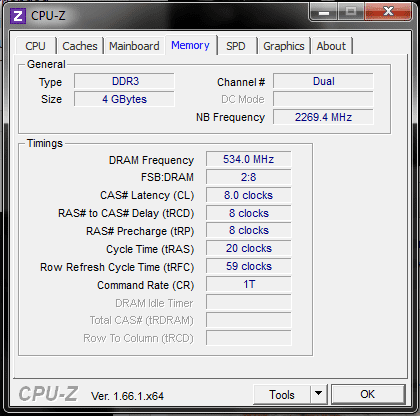Open the Caches tab
420x416 pixels.
point(80,46)
